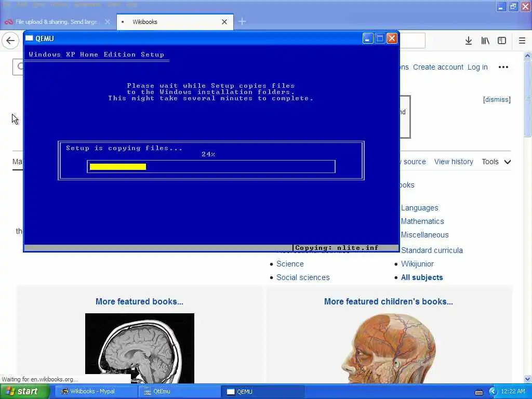Click More featured children's books... link
This screenshot has height=399, width=532.
(x=389, y=302)
